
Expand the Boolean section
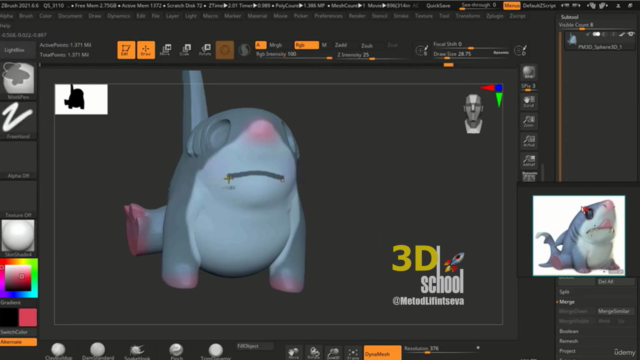[x=569, y=331]
